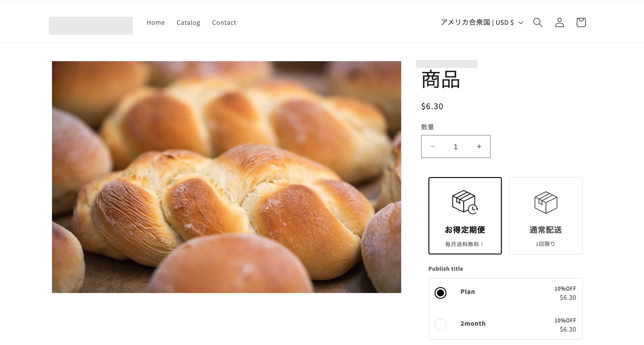644x345 pixels.
Task: Choose the お得定期便 subscription card
Action: click(465, 216)
